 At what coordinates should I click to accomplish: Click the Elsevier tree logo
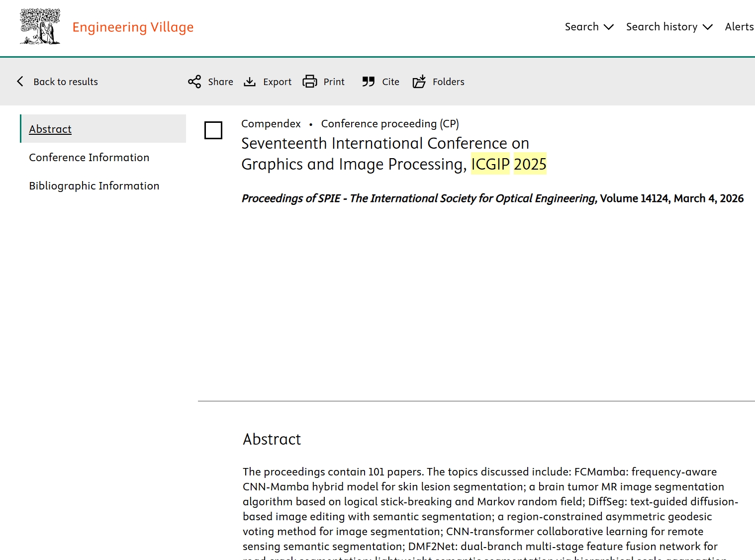[x=40, y=27]
